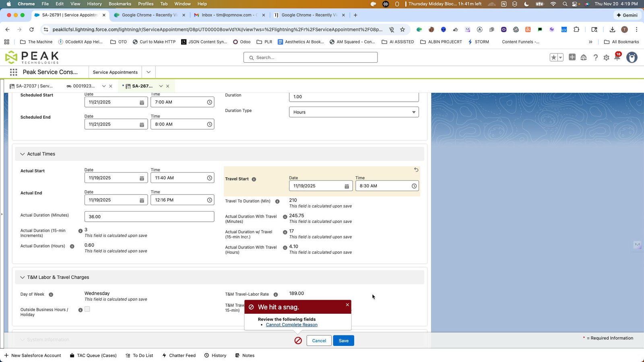Open the Actual End date calendar picker
This screenshot has width=644, height=362.
click(x=142, y=200)
